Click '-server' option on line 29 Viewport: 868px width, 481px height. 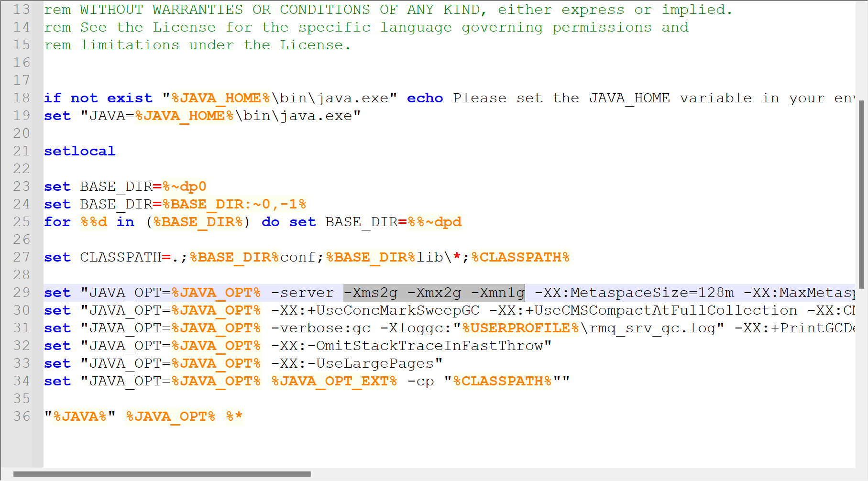point(303,293)
